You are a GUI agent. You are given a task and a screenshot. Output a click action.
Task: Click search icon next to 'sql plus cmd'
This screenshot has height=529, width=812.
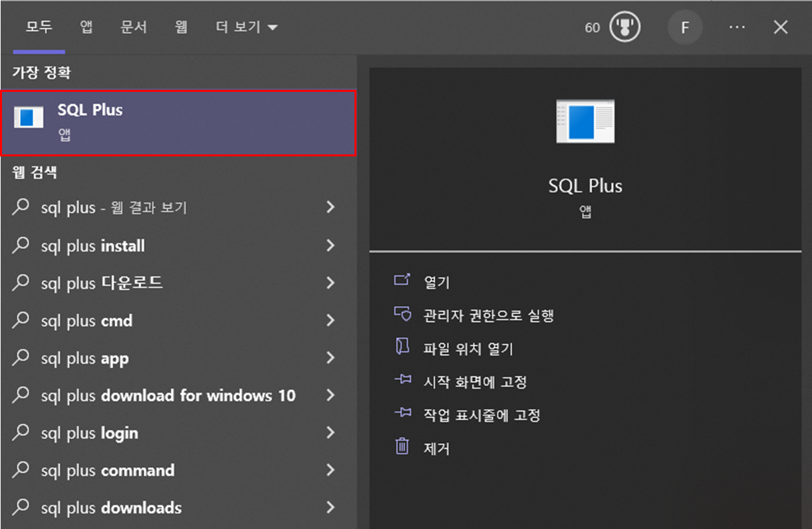(21, 319)
